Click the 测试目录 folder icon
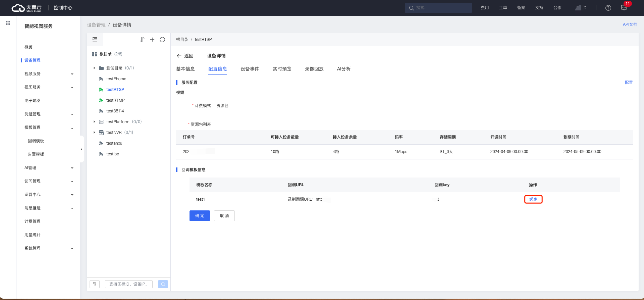The image size is (644, 300). 101,68
